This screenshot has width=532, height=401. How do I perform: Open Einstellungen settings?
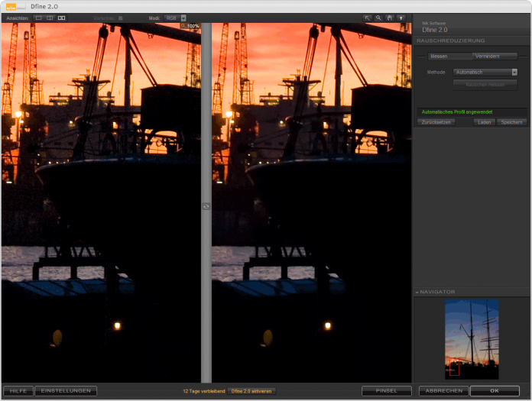66,391
